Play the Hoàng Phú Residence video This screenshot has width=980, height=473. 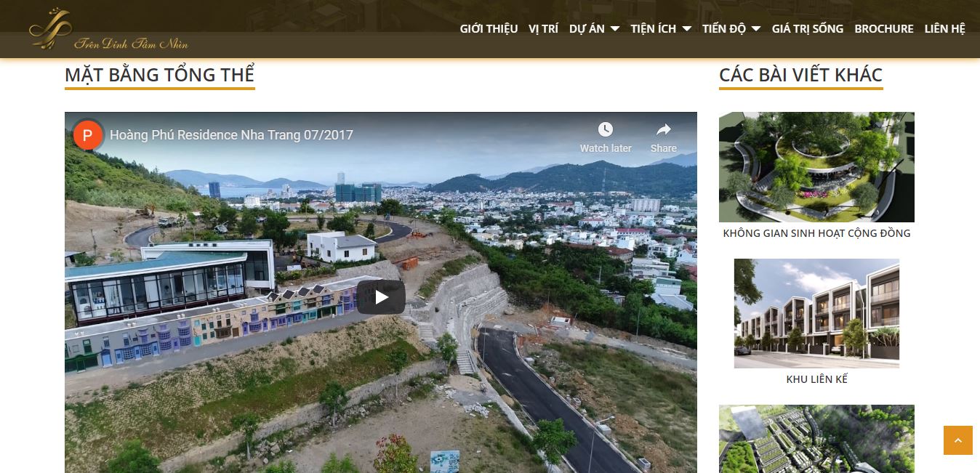coord(381,297)
